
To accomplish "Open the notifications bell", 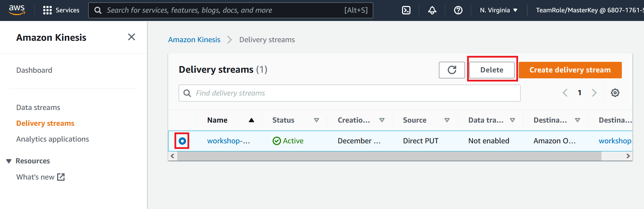I will [432, 10].
